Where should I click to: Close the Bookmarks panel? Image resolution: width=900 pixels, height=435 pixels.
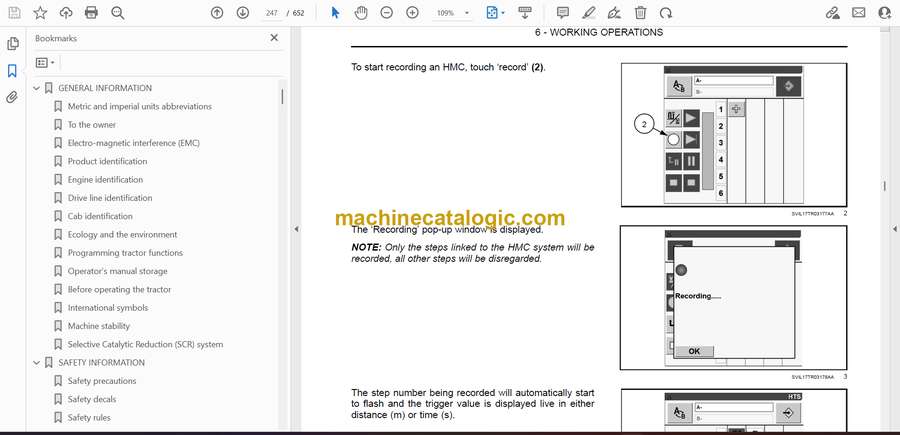point(274,38)
